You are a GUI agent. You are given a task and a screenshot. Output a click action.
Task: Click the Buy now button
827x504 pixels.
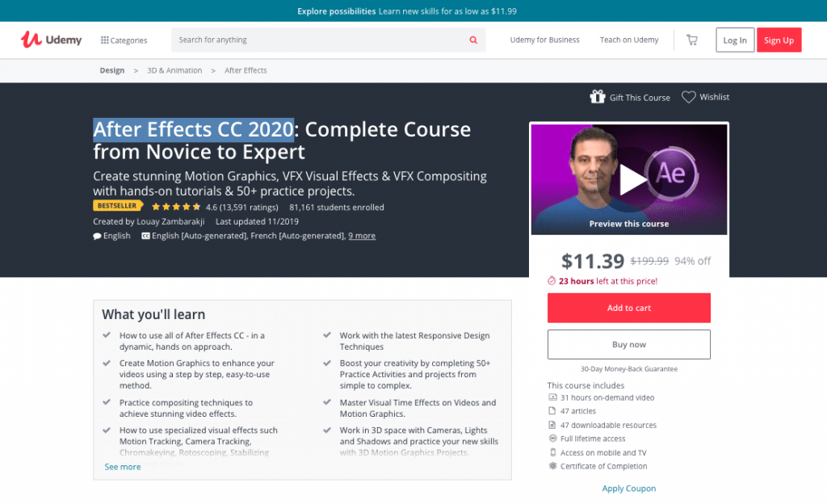(628, 344)
